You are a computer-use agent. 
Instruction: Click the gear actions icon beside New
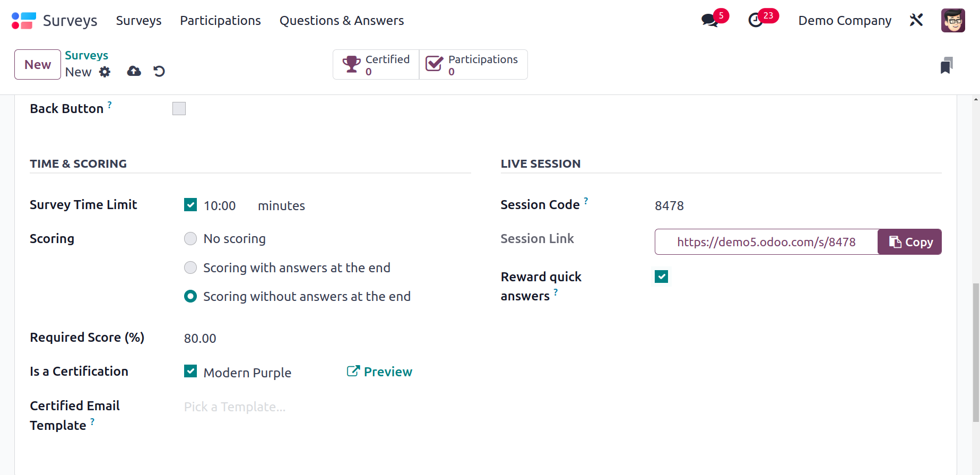click(105, 72)
